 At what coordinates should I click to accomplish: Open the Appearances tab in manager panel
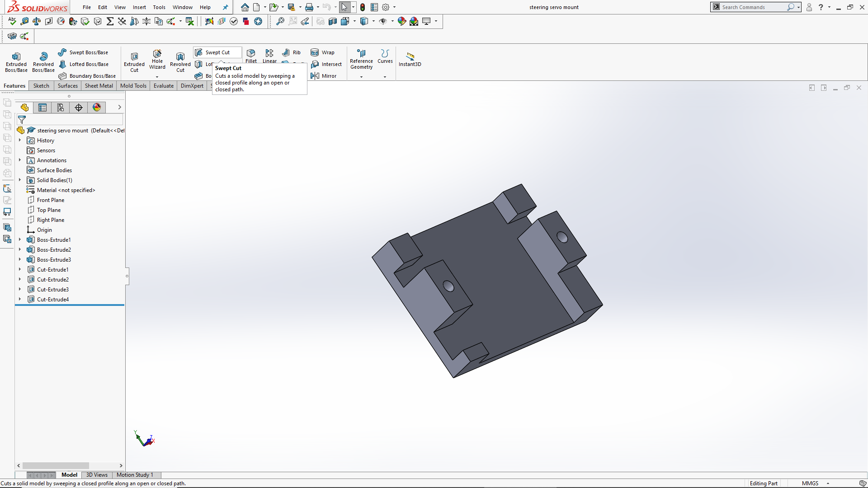click(97, 108)
